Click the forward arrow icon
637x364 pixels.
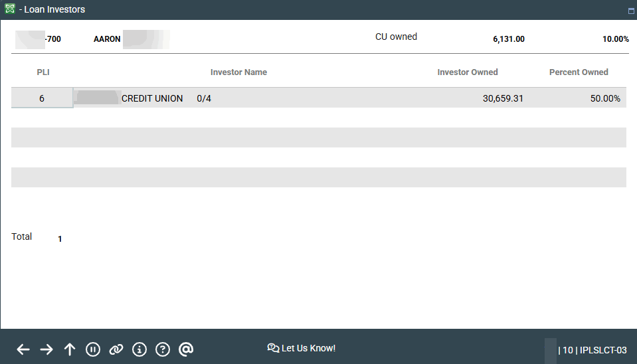pyautogui.click(x=46, y=349)
